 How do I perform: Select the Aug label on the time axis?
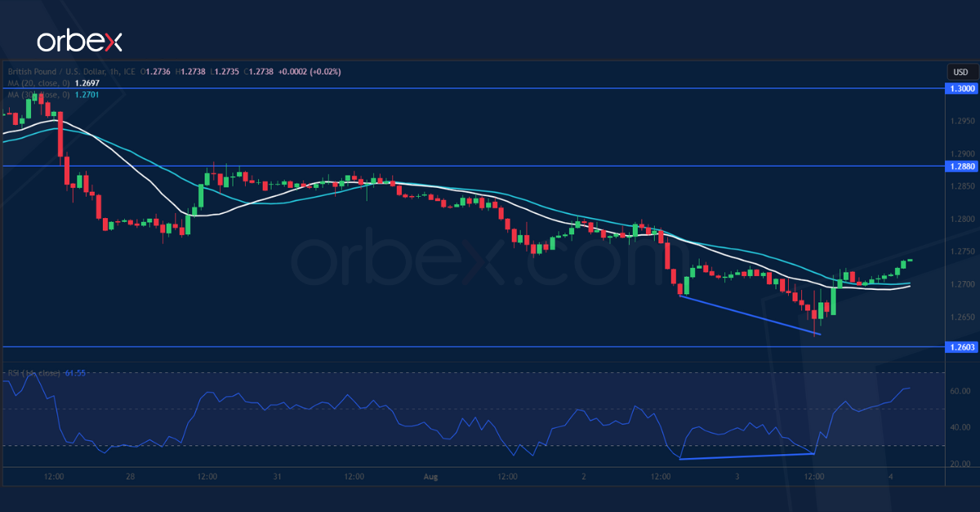[x=430, y=476]
